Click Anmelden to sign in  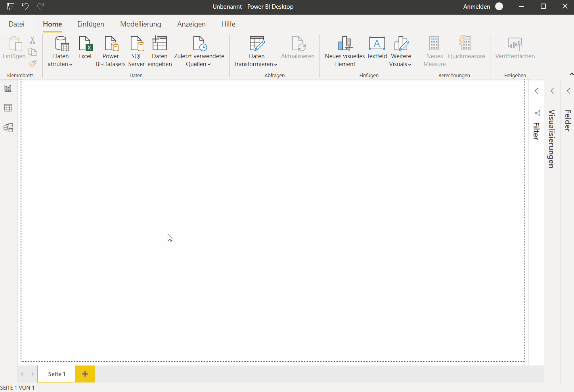pos(476,6)
